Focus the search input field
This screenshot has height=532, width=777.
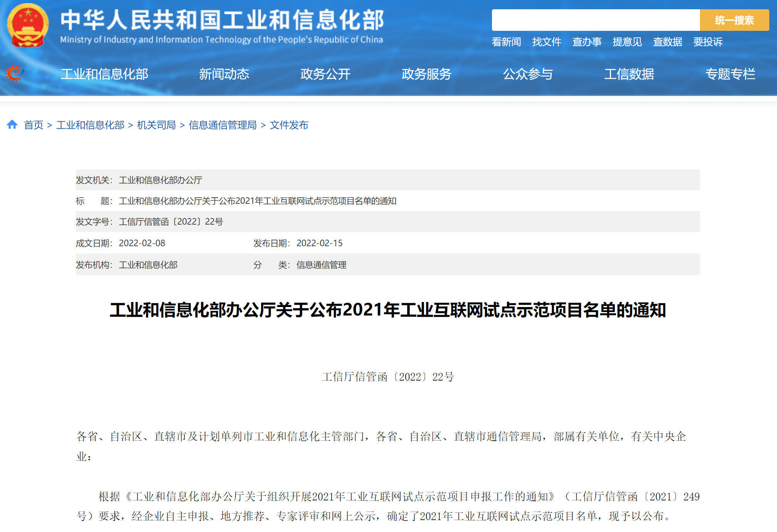tap(595, 20)
